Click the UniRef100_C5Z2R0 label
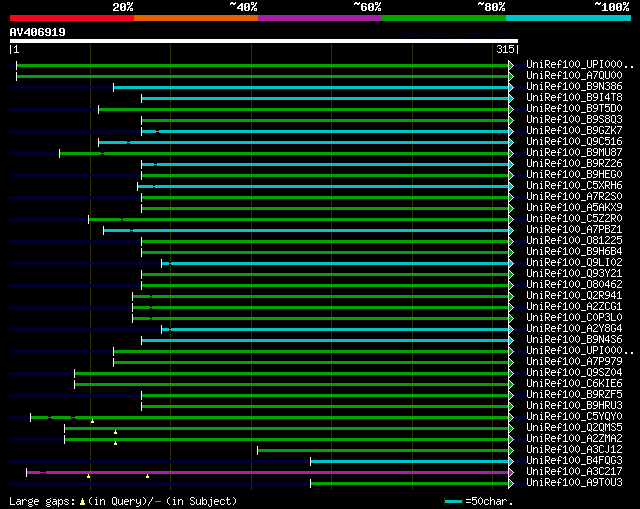The width and height of the screenshot is (640, 509). click(574, 219)
